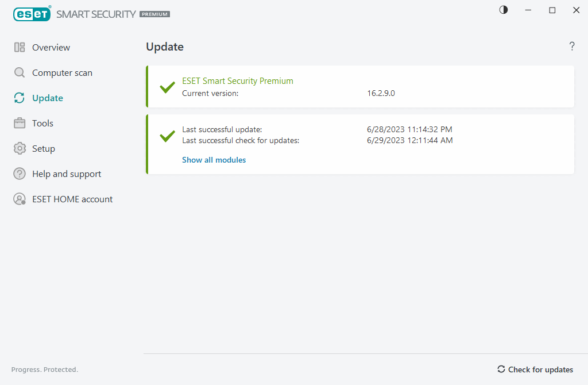
Task: Open Setup from the sidebar
Action: (x=44, y=149)
